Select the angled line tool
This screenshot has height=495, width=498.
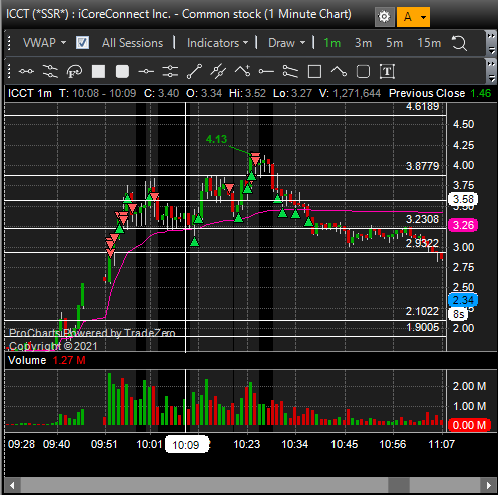tap(339, 71)
